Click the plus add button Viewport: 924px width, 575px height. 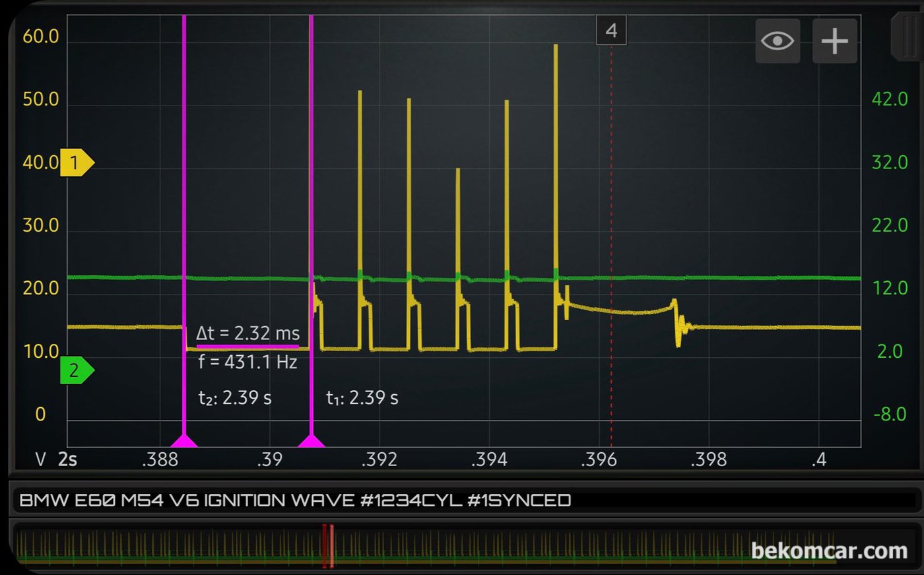click(834, 41)
